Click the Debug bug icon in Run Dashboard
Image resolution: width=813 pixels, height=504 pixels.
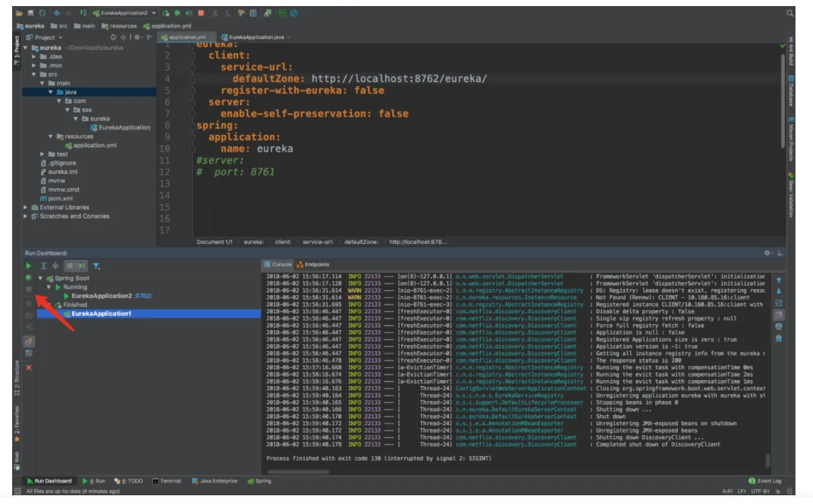coord(28,278)
